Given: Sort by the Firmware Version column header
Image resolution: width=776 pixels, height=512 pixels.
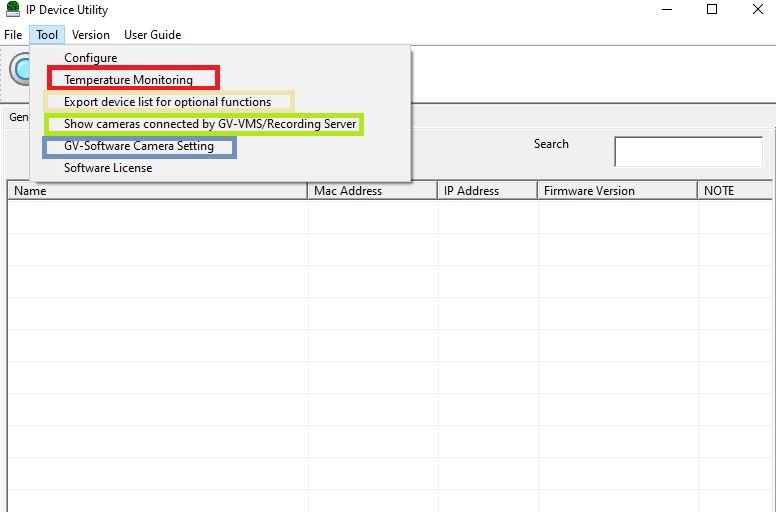Looking at the screenshot, I should point(617,191).
